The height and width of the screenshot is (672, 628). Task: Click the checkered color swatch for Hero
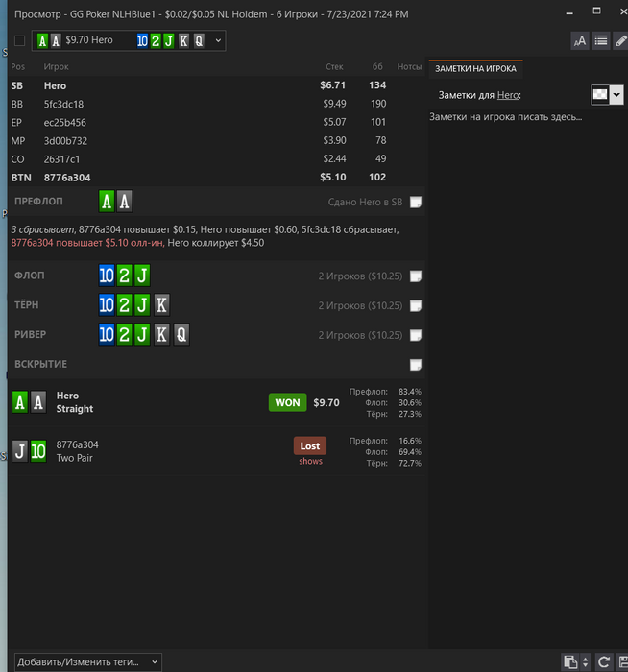600,95
